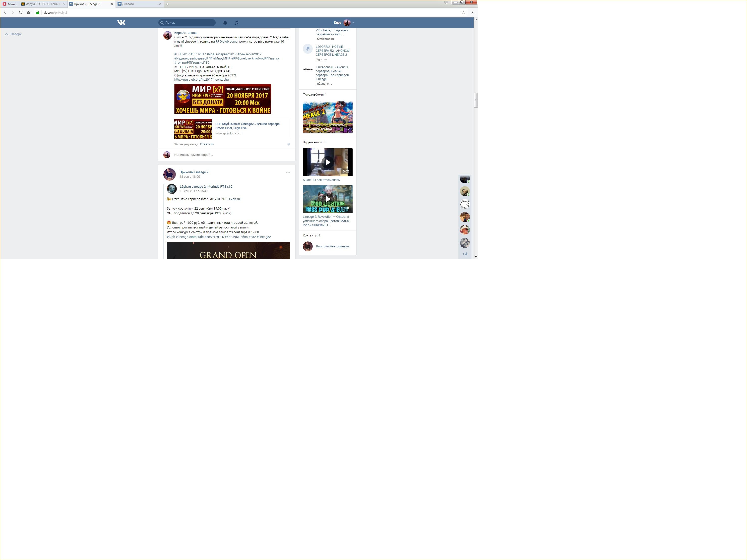Open the L2ph.ru link in post
This screenshot has width=747, height=560.
pos(234,199)
